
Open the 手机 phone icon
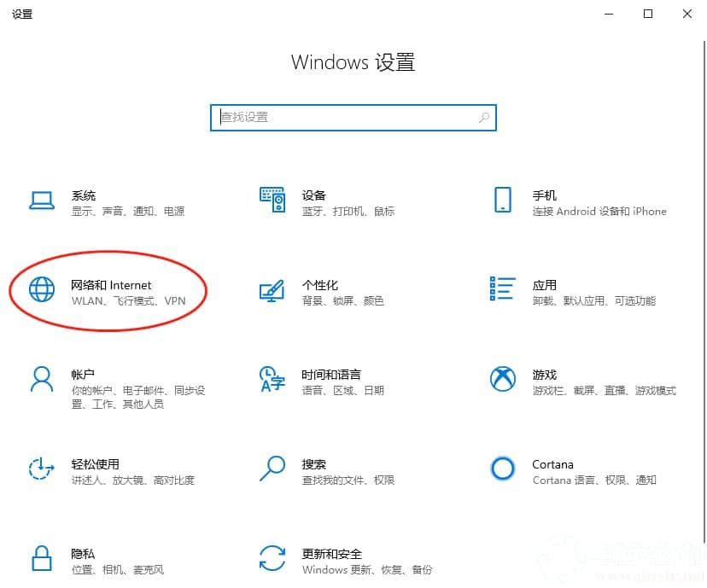pos(503,200)
